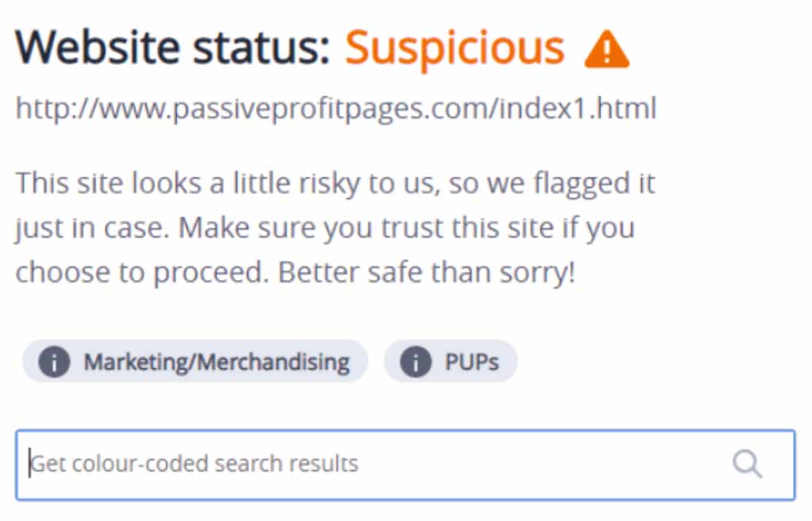This screenshot has width=812, height=521.
Task: Click the magnifying glass search icon
Action: [x=747, y=464]
